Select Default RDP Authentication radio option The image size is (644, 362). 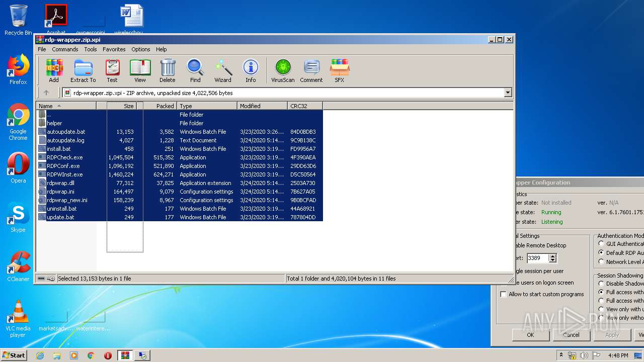601,253
